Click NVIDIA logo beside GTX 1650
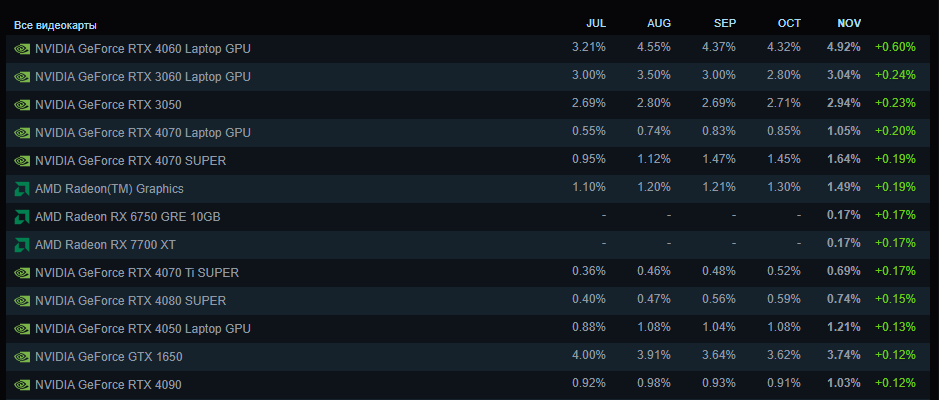939x400 pixels. tap(22, 356)
